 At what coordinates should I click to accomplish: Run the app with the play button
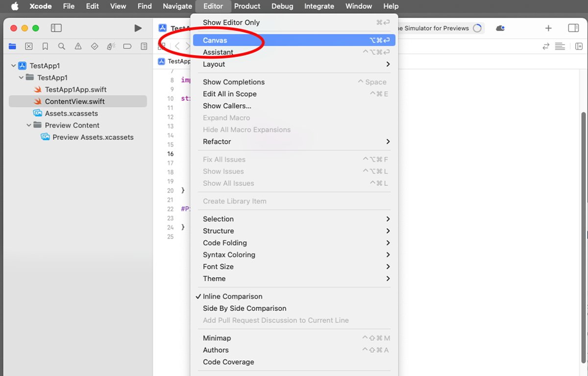coord(138,28)
